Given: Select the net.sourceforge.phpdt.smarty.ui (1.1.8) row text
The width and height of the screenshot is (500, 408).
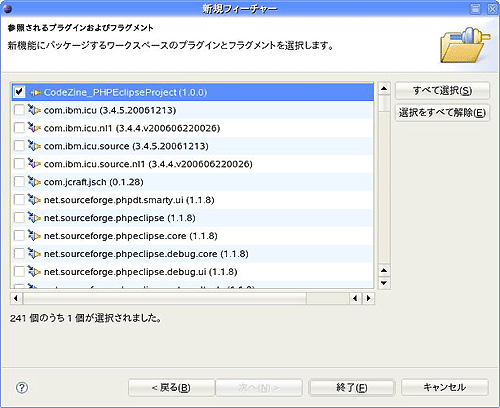Looking at the screenshot, I should [129, 200].
